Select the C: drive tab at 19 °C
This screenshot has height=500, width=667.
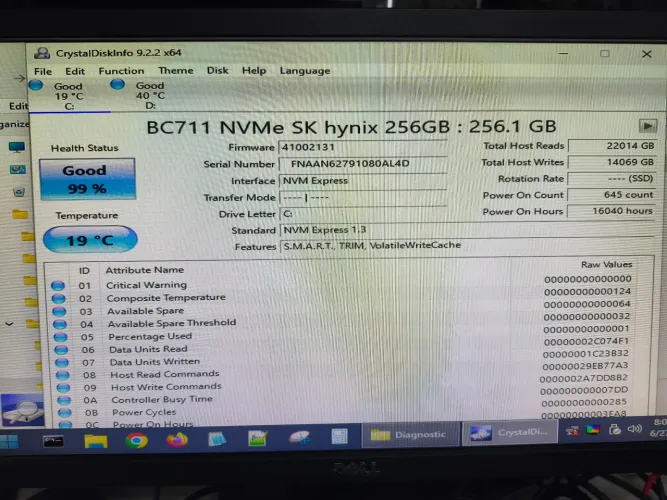point(69,96)
